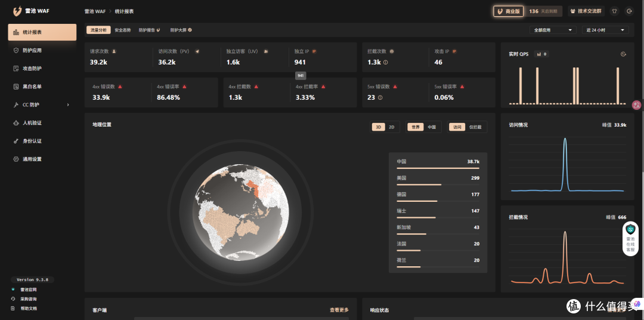644x320 pixels.
Task: Click the 雷池 WAF logo icon
Action: click(17, 11)
